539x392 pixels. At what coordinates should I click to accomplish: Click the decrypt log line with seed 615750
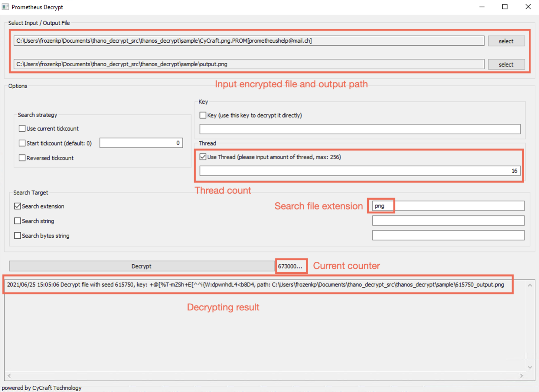point(256,285)
